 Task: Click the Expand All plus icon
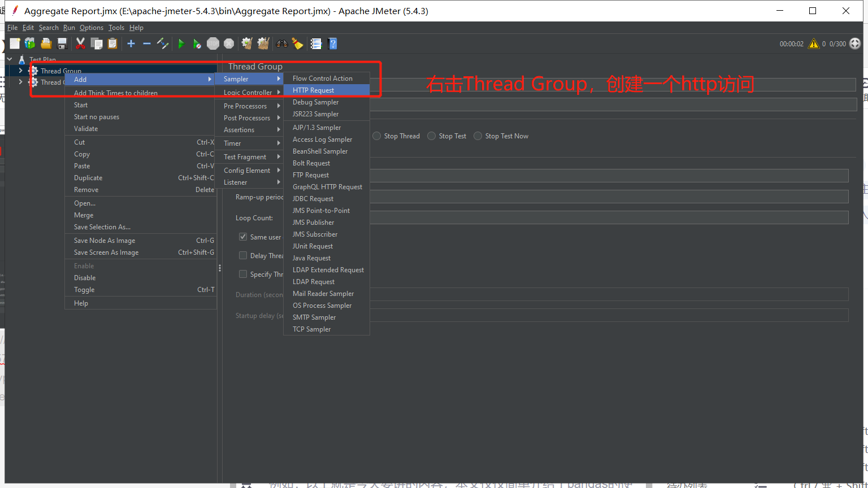click(131, 43)
